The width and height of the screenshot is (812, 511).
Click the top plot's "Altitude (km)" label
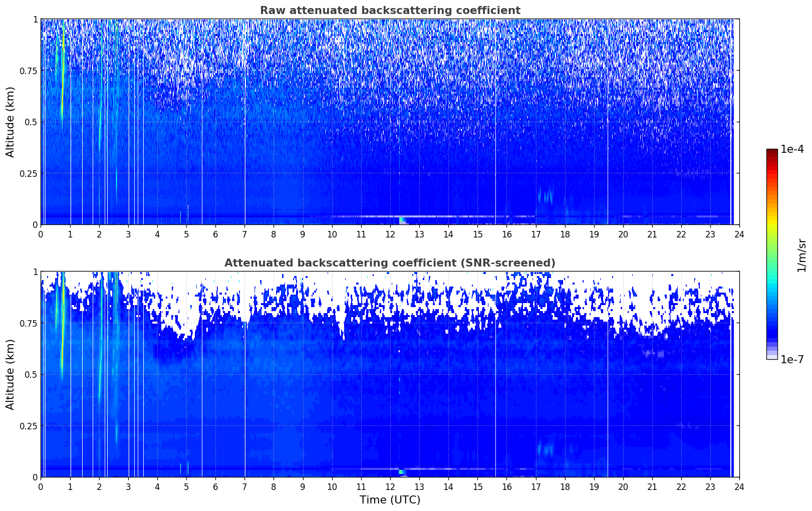[x=11, y=122]
